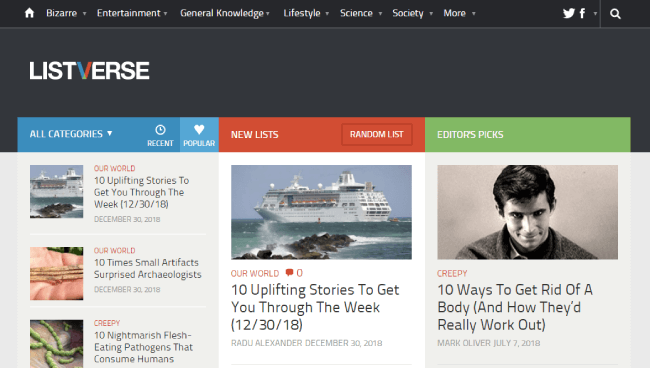
Task: Click the New Lists heading
Action: click(x=255, y=135)
